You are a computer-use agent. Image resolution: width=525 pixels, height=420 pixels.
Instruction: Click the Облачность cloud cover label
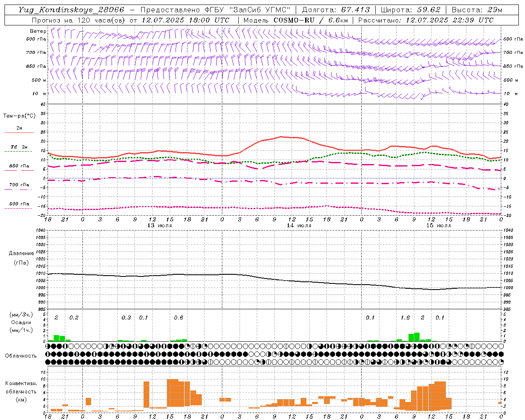coord(21,356)
